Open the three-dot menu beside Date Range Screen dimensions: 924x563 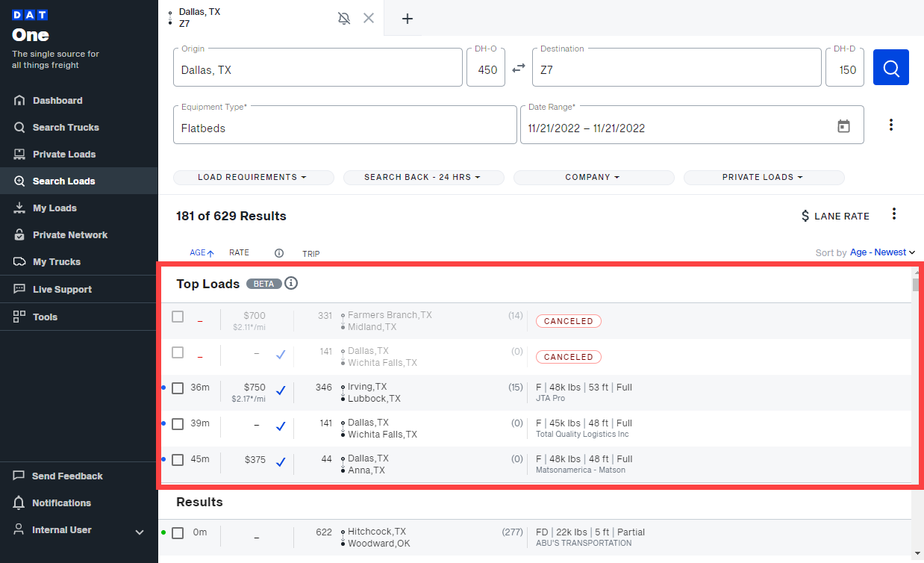(891, 125)
